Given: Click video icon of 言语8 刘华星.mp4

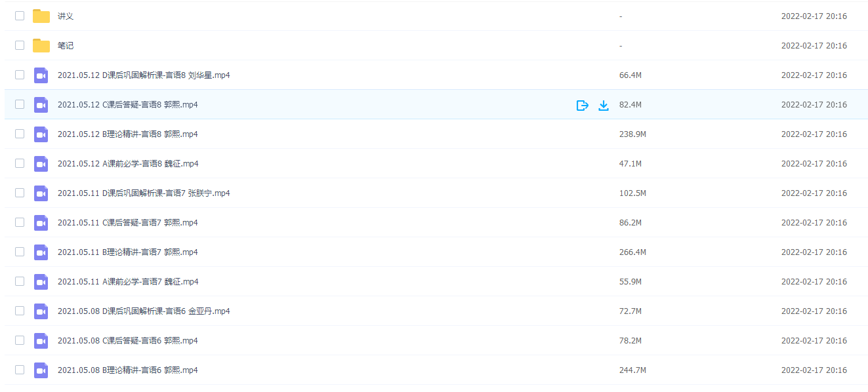Looking at the screenshot, I should (41, 75).
